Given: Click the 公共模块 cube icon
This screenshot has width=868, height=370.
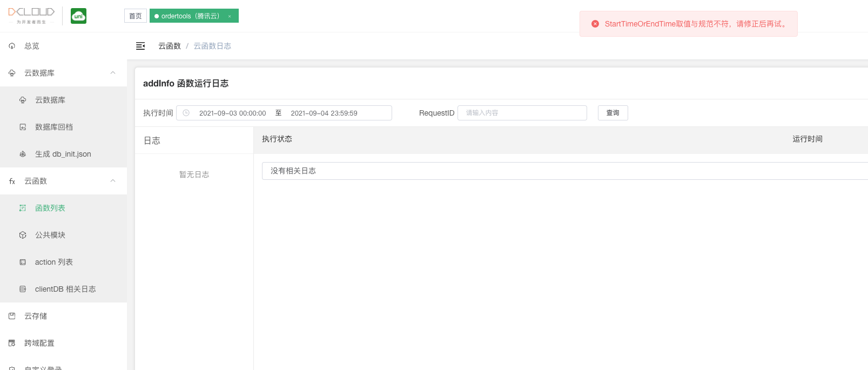Looking at the screenshot, I should [x=23, y=235].
